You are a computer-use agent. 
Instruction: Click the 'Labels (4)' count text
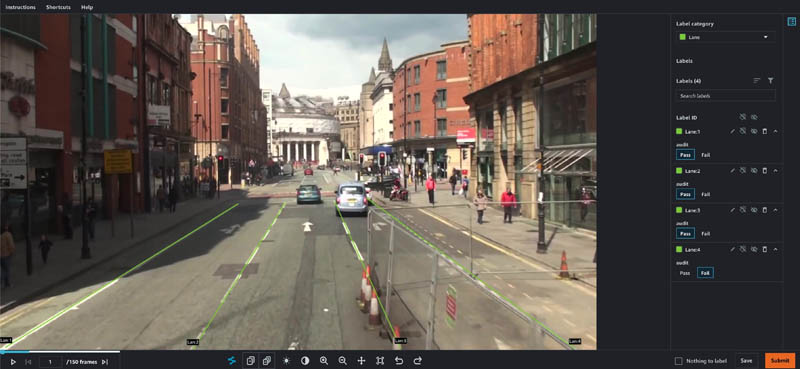point(688,81)
